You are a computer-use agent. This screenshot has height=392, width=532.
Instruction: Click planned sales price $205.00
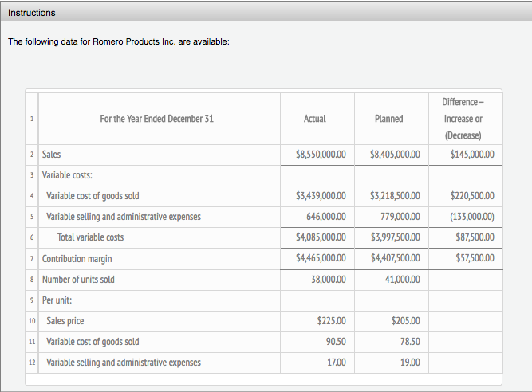pos(405,321)
